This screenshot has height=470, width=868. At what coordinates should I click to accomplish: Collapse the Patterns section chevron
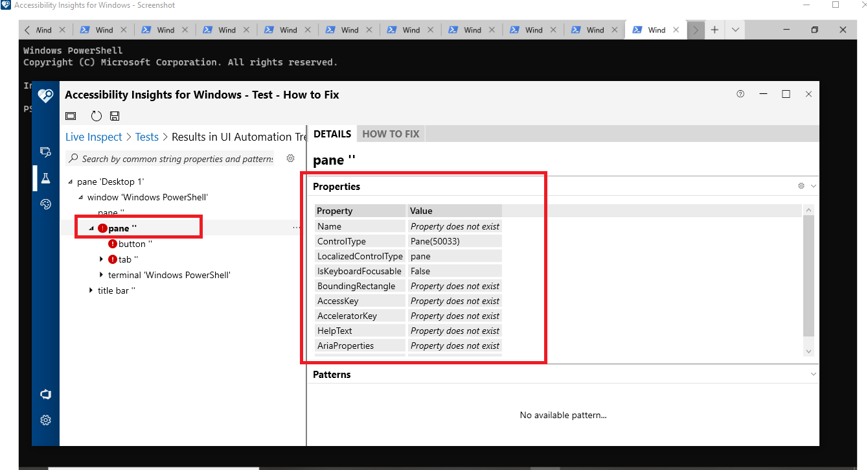tap(814, 374)
